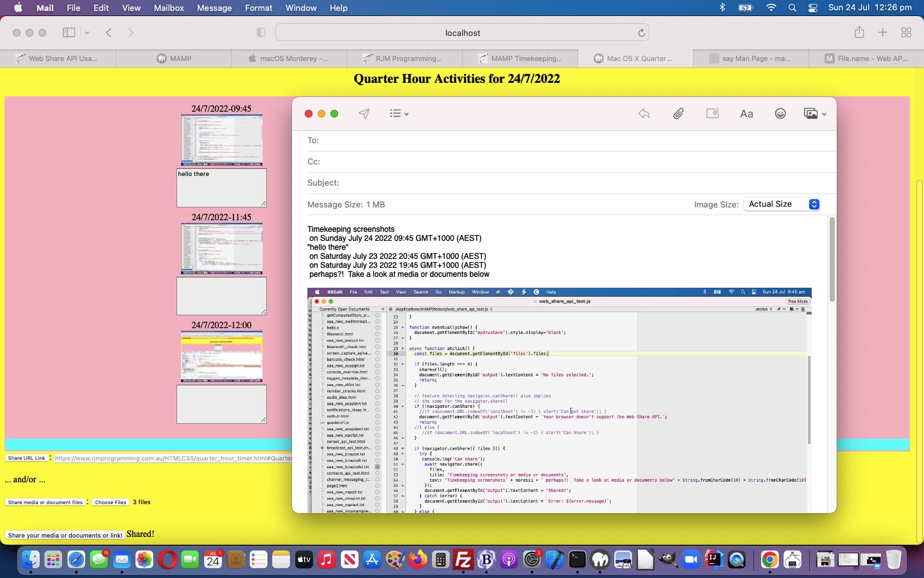Image resolution: width=924 pixels, height=578 pixels.
Task: Click the Choose Files button
Action: click(110, 502)
